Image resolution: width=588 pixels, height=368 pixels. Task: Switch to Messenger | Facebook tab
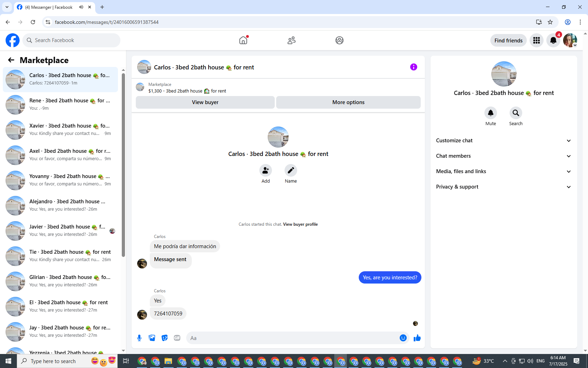(x=54, y=7)
